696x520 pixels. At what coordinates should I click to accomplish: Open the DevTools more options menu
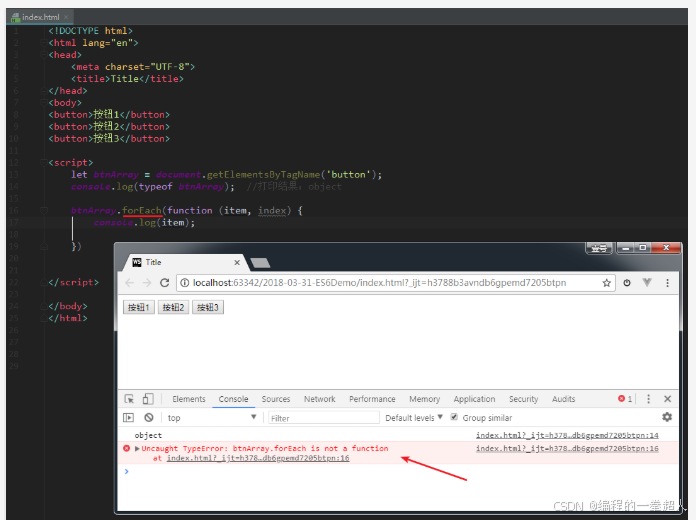tap(649, 399)
